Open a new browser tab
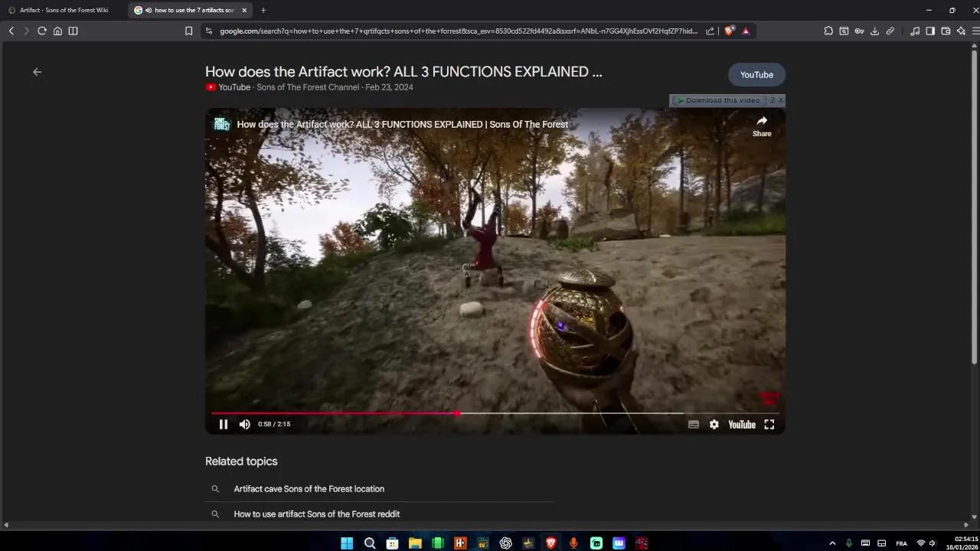980x551 pixels. 263,10
